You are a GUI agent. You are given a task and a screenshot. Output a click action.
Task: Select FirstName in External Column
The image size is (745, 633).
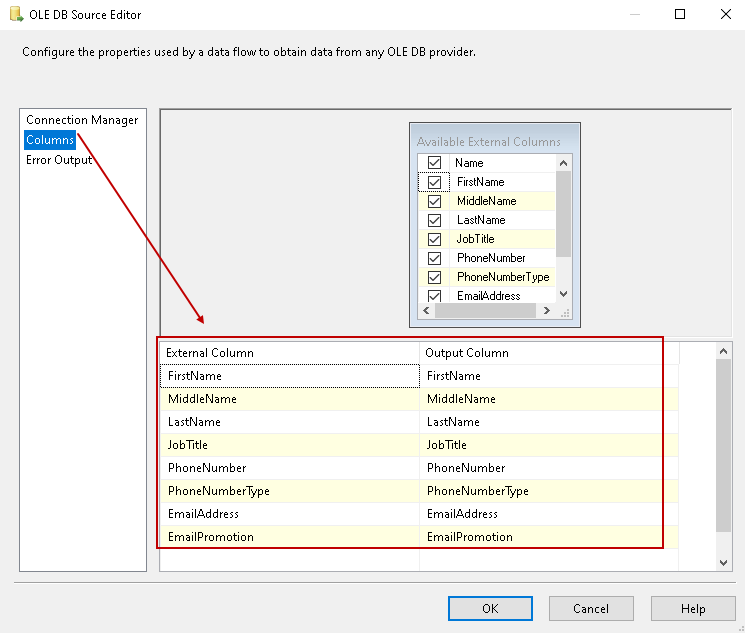coord(290,376)
